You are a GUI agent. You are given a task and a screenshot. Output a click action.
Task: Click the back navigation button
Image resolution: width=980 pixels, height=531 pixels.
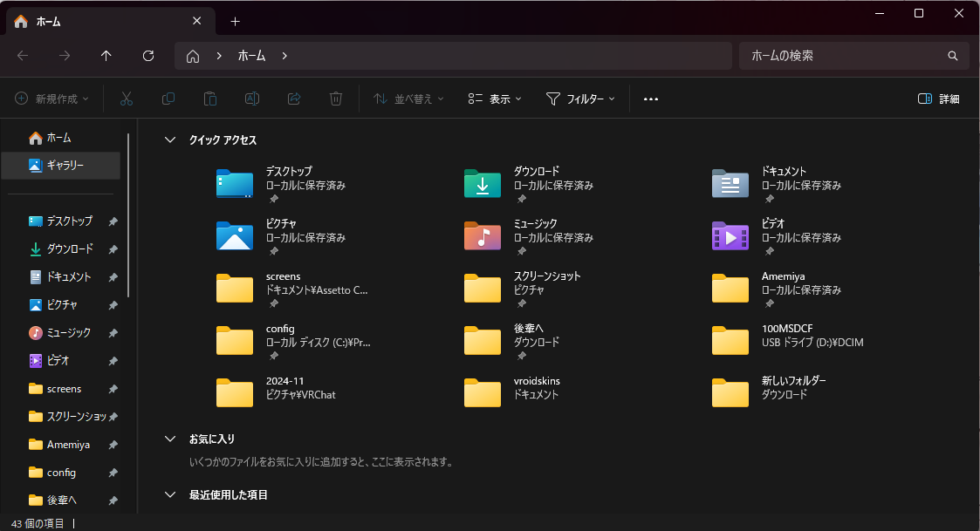point(22,55)
